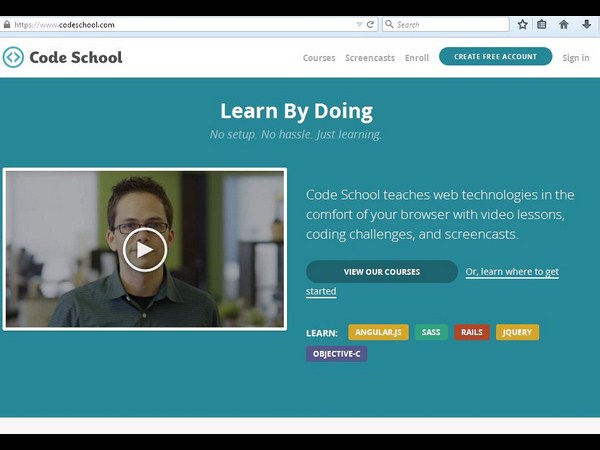Go to the browser home page icon

pyautogui.click(x=564, y=24)
